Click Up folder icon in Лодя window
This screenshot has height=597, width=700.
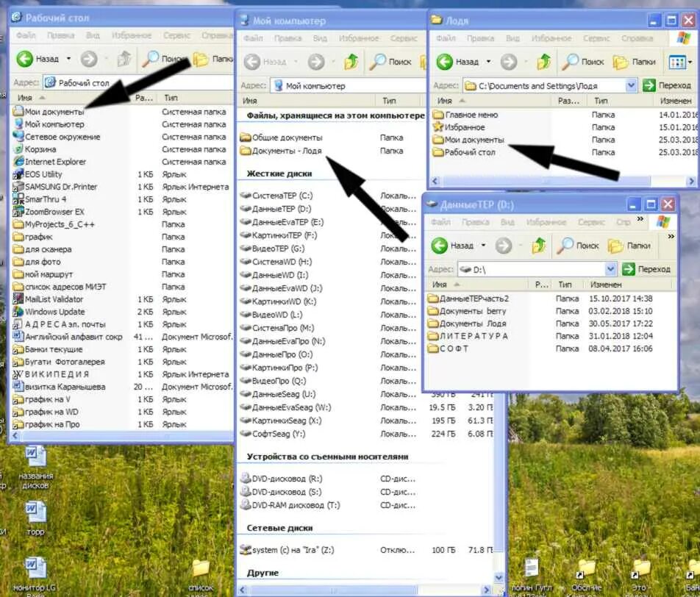pos(543,62)
